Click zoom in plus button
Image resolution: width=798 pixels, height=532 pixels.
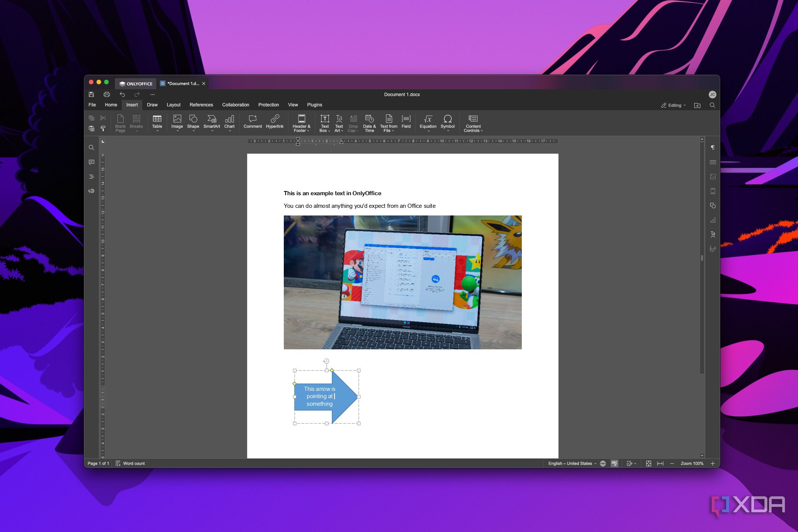click(713, 463)
